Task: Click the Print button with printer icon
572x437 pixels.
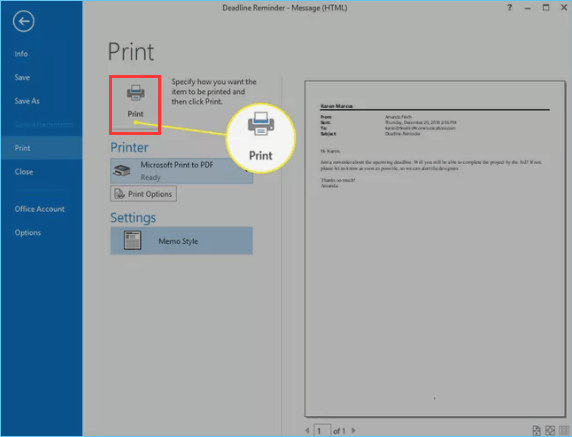Action: click(x=135, y=105)
